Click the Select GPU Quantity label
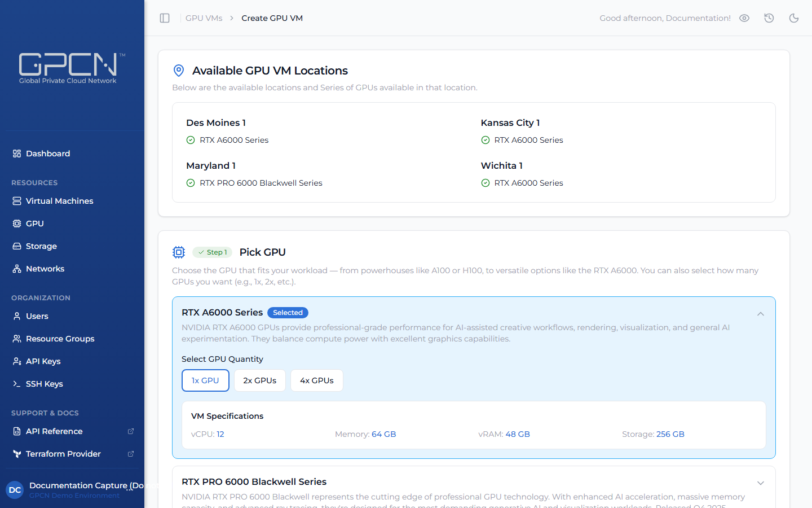Screen dimensions: 812x508 pyautogui.click(x=222, y=359)
